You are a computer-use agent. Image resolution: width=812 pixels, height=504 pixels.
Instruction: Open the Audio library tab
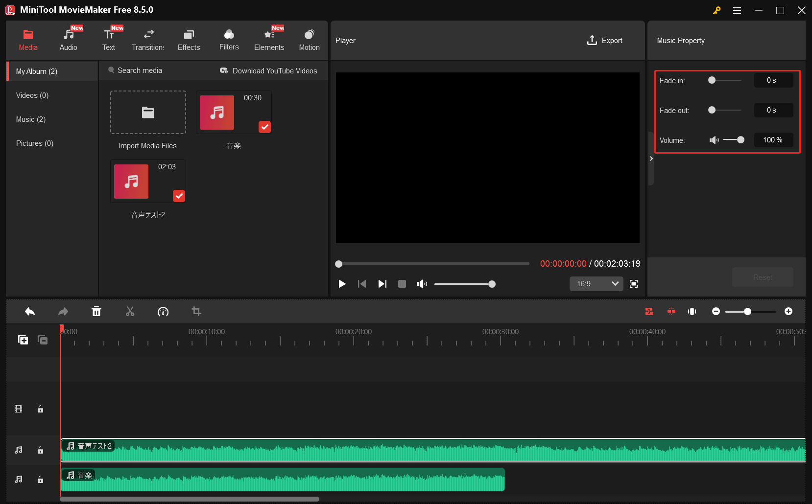pyautogui.click(x=68, y=39)
